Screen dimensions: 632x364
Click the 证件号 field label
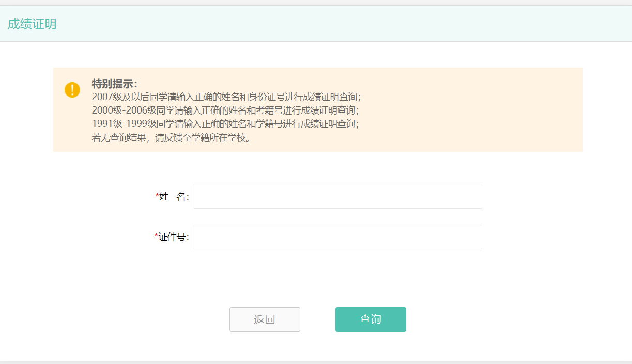point(174,237)
